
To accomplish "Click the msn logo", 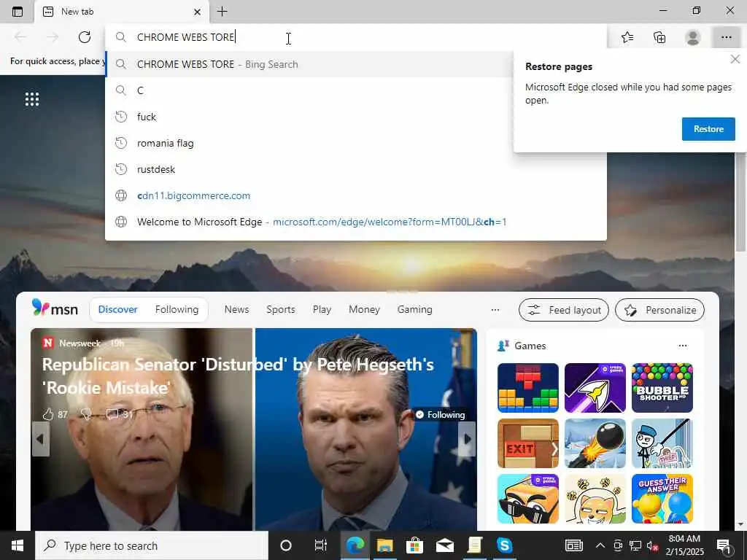I will pyautogui.click(x=55, y=308).
